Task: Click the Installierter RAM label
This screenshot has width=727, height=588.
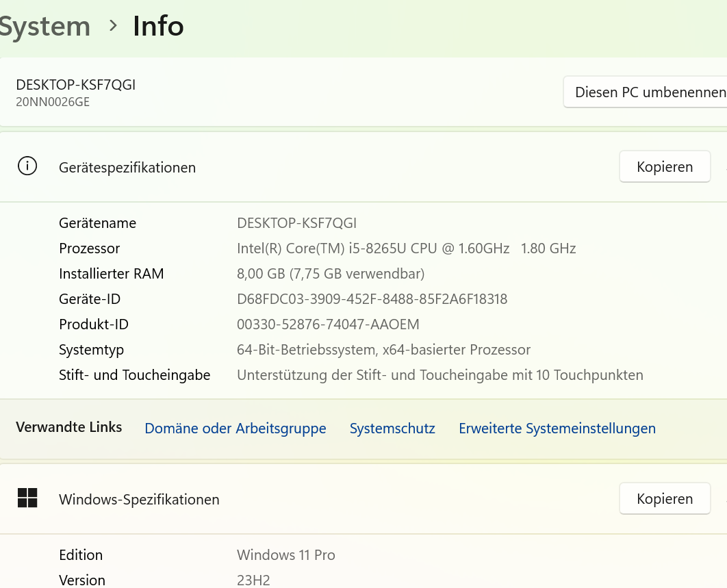Action: [x=112, y=274]
